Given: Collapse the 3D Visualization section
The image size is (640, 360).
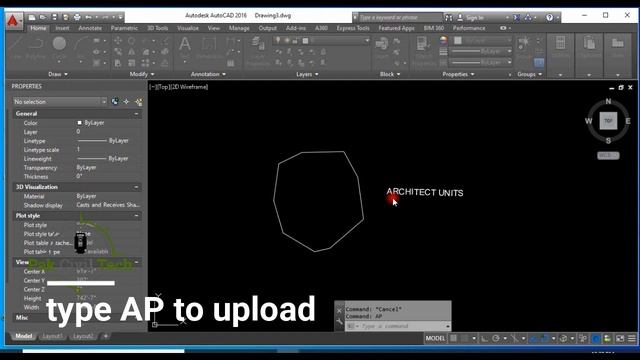Looking at the screenshot, I should point(136,187).
